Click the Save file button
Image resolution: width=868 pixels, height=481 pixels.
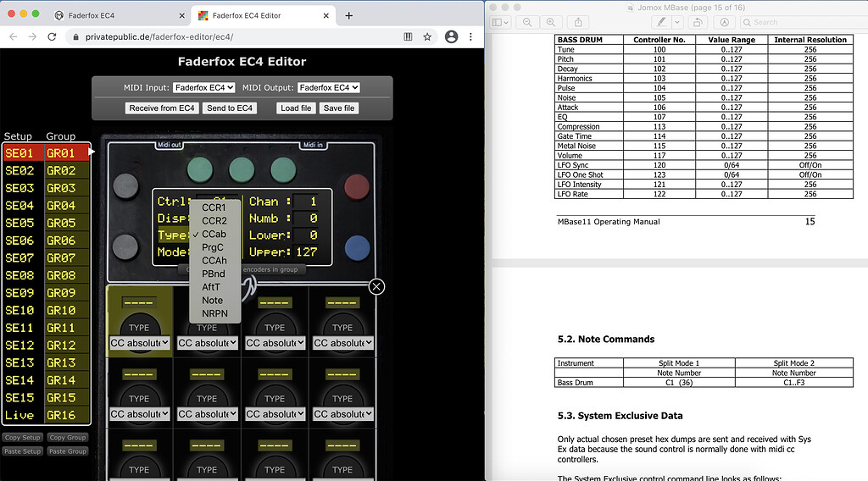click(x=339, y=108)
